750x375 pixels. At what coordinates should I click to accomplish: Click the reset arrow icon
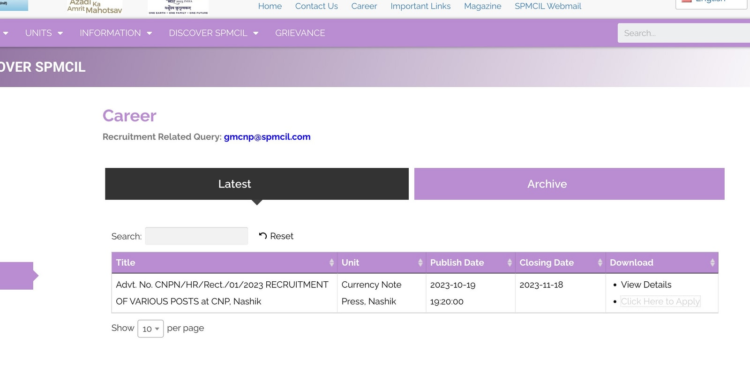[263, 236]
